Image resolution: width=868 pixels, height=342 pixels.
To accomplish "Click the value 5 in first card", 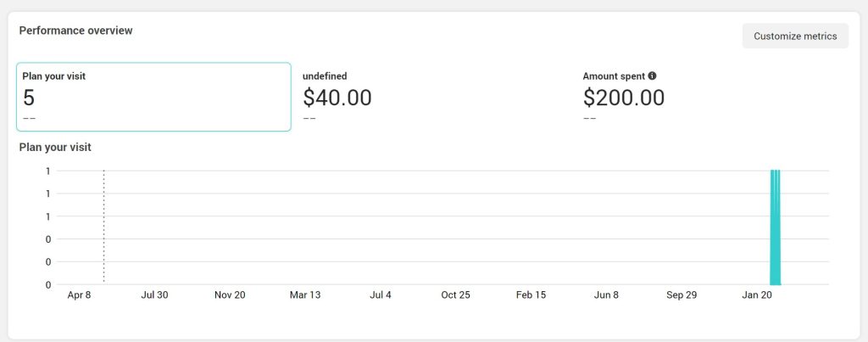I will click(29, 98).
